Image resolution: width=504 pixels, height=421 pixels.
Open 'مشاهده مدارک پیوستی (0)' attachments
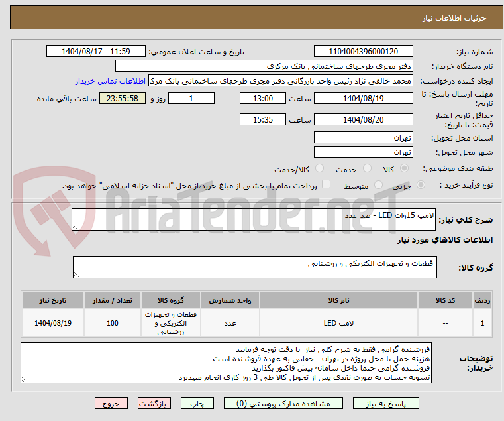click(x=283, y=403)
